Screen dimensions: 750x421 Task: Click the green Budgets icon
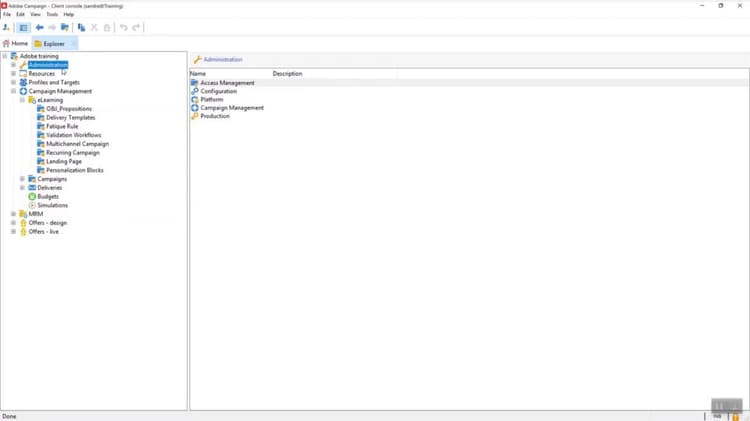[32, 197]
